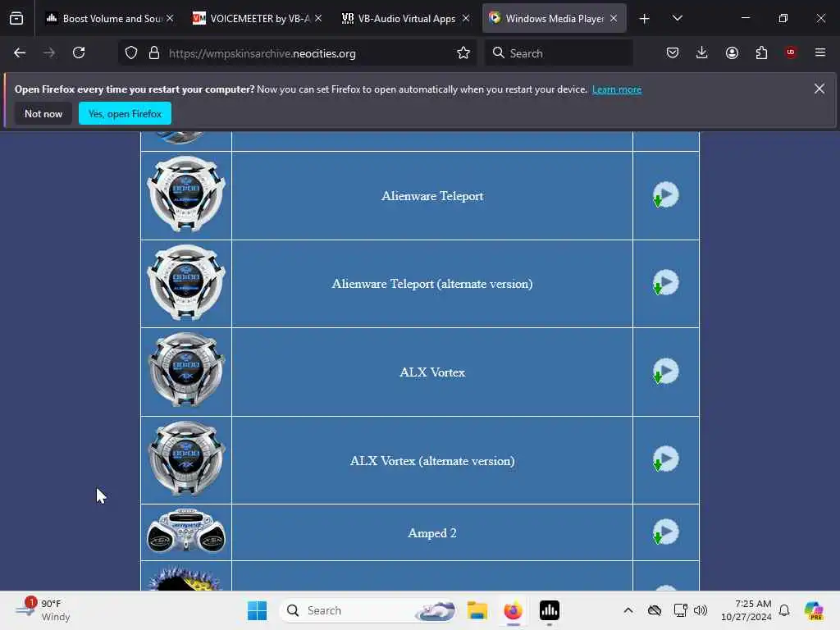Select 'ALX Vortex (alternate version)' title text
Image resolution: width=840 pixels, height=630 pixels.
coord(431,461)
